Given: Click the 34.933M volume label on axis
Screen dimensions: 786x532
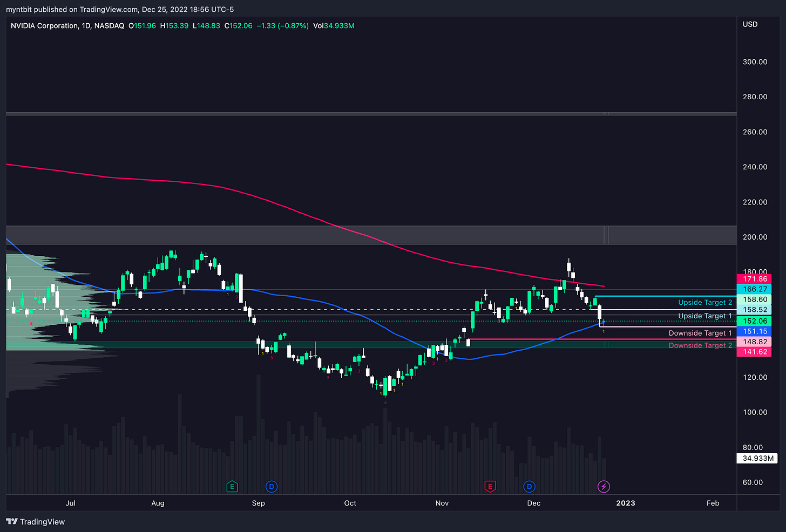Looking at the screenshot, I should tap(757, 459).
